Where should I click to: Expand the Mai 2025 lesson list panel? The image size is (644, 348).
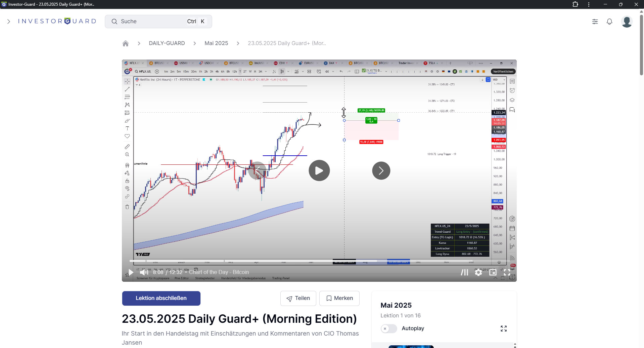pyautogui.click(x=504, y=328)
